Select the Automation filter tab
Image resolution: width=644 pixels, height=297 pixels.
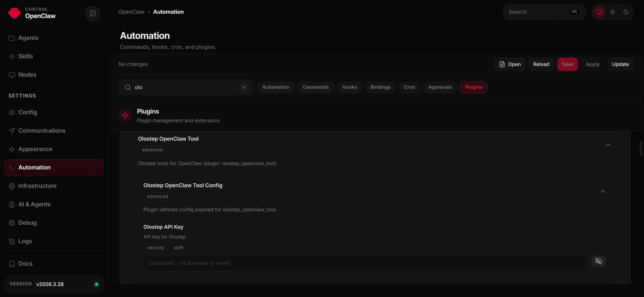[276, 87]
